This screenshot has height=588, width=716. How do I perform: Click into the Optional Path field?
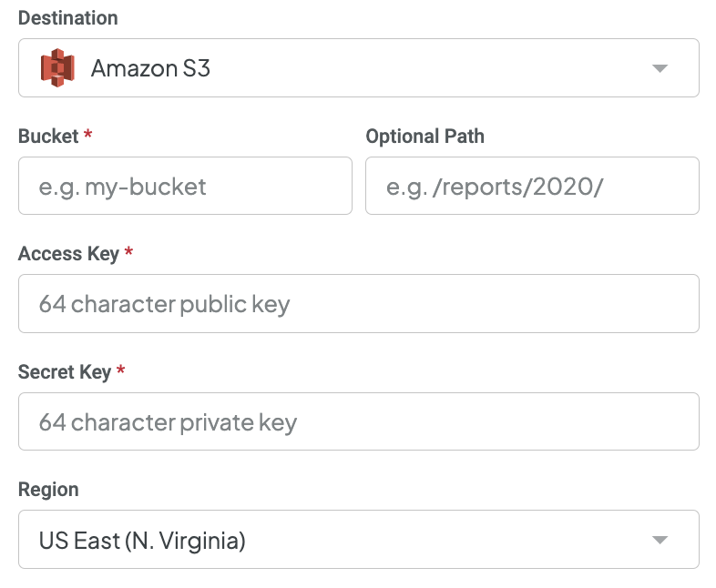click(x=532, y=186)
